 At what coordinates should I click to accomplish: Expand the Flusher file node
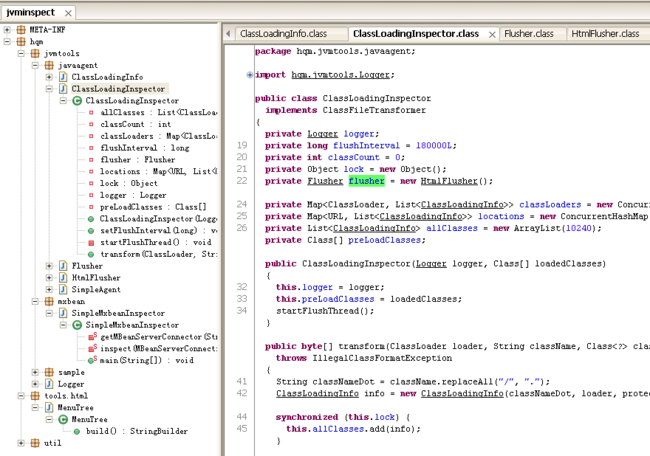click(49, 266)
